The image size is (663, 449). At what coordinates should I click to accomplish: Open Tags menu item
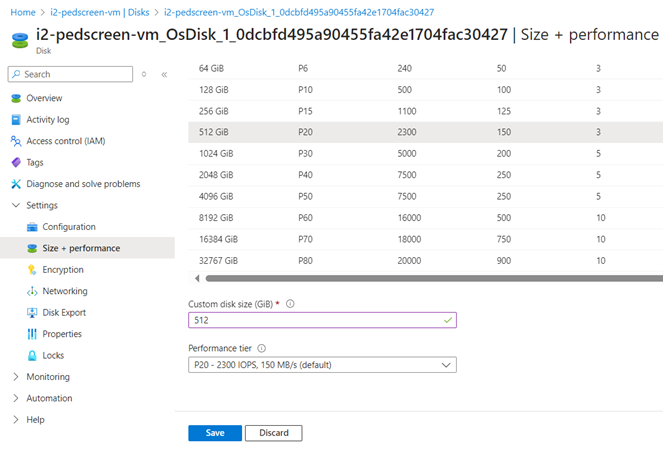point(35,162)
